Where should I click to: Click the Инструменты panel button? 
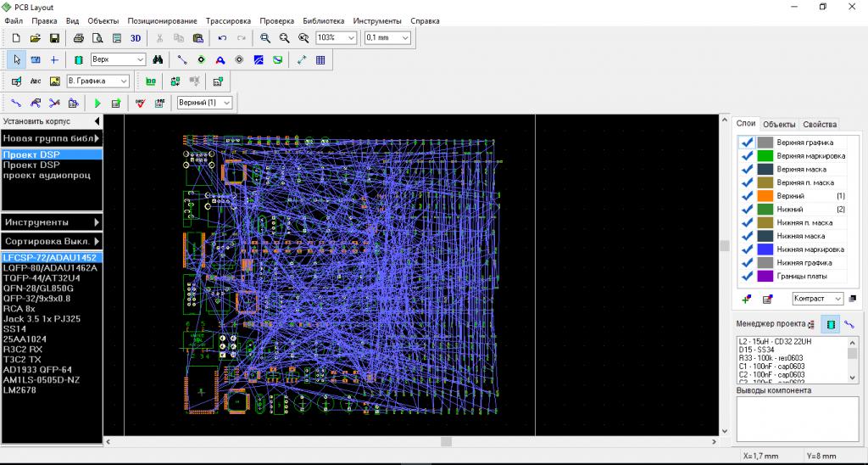(x=51, y=222)
